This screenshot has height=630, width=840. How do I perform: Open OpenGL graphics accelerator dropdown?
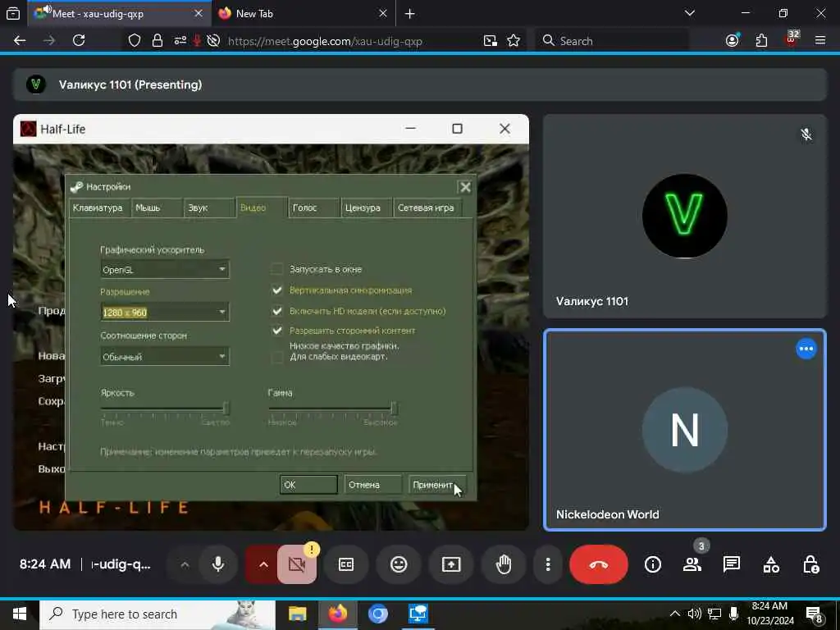point(164,269)
